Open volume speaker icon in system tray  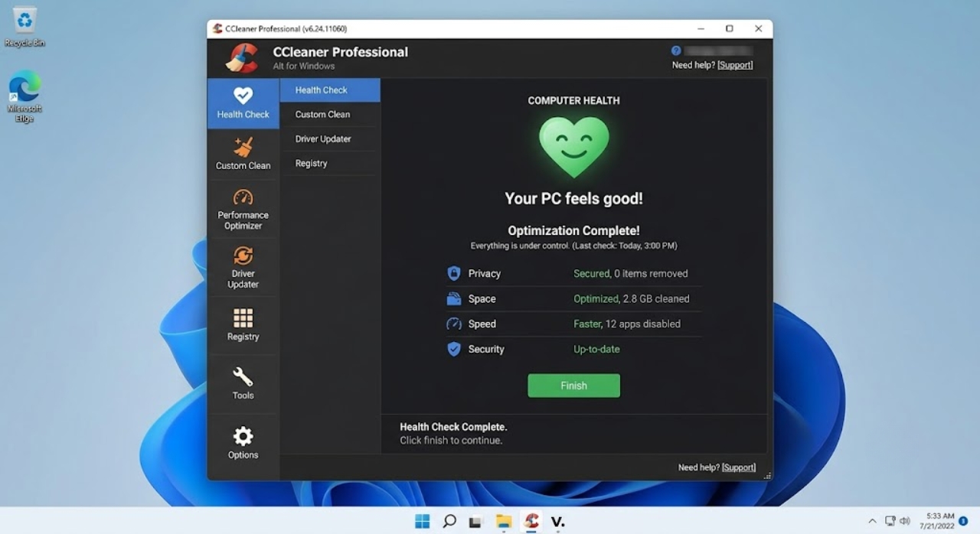tap(904, 521)
